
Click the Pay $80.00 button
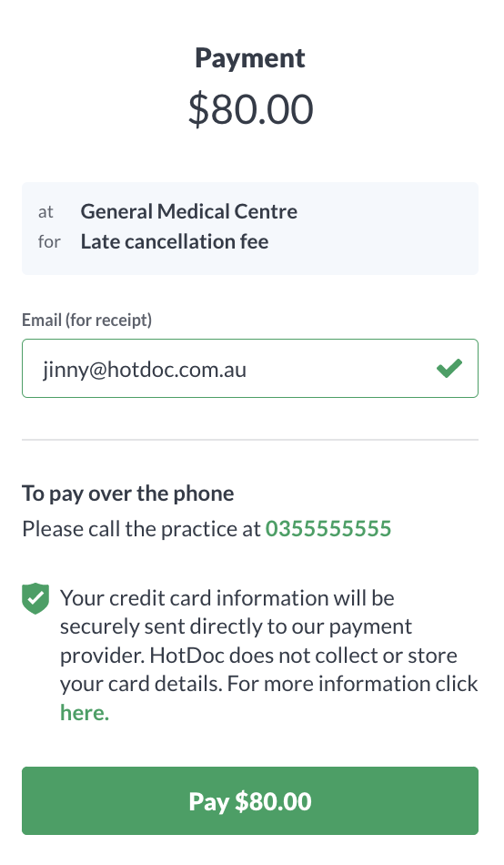250,800
